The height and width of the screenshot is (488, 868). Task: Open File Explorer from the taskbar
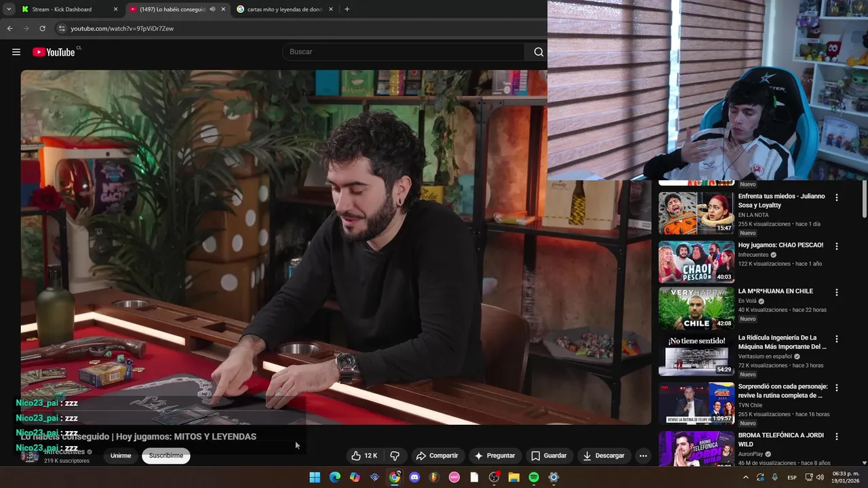[514, 477]
